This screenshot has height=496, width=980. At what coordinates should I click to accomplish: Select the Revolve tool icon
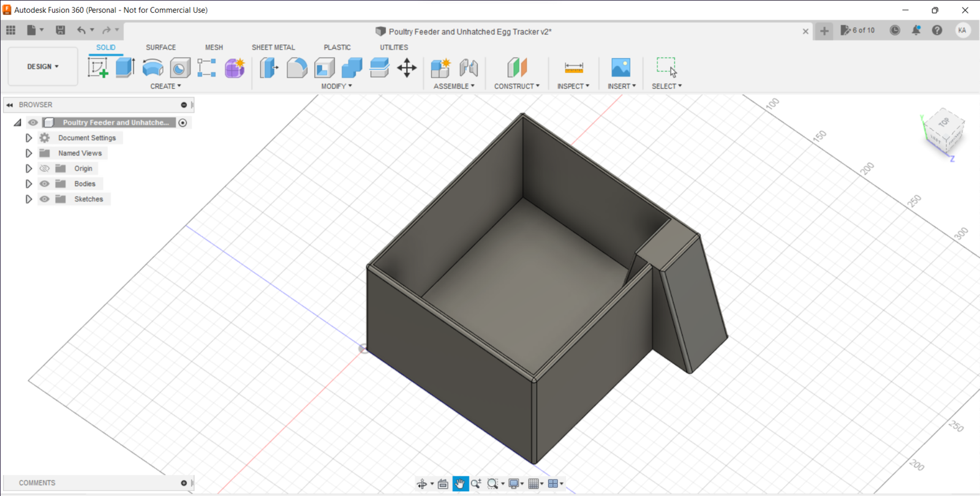[x=153, y=67]
